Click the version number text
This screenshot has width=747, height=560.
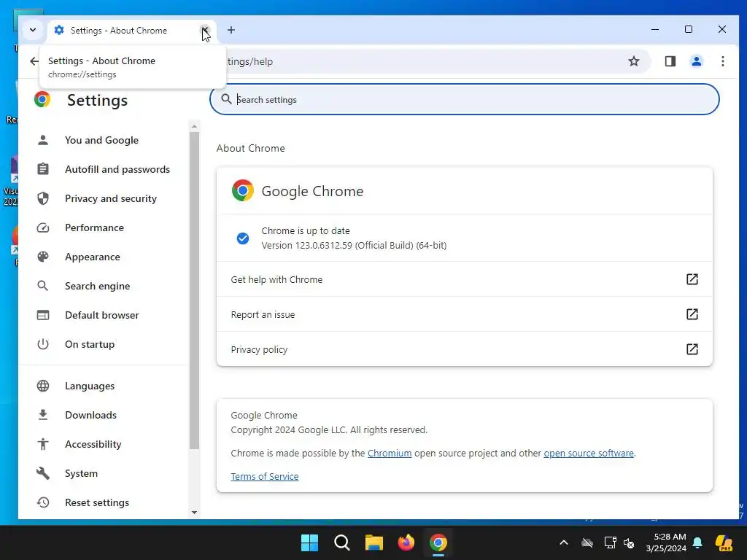click(354, 245)
